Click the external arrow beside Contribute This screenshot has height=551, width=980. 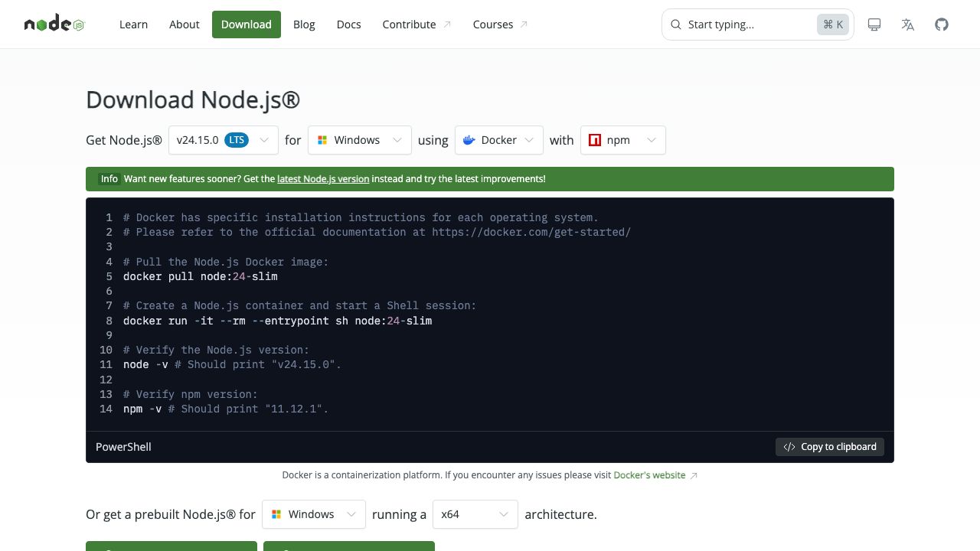(x=447, y=24)
